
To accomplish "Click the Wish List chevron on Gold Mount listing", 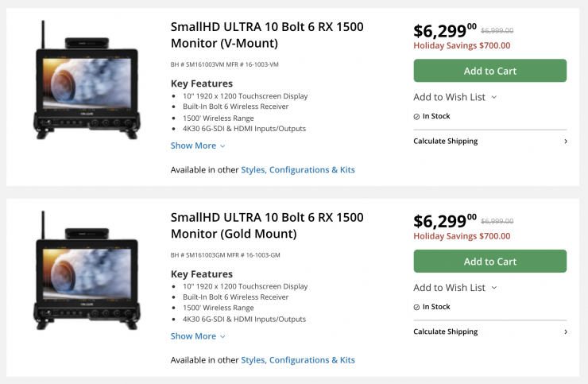I will pos(494,289).
